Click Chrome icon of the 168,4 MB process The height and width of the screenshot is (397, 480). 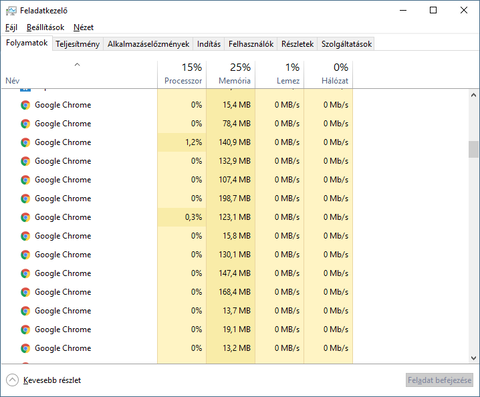coord(25,292)
